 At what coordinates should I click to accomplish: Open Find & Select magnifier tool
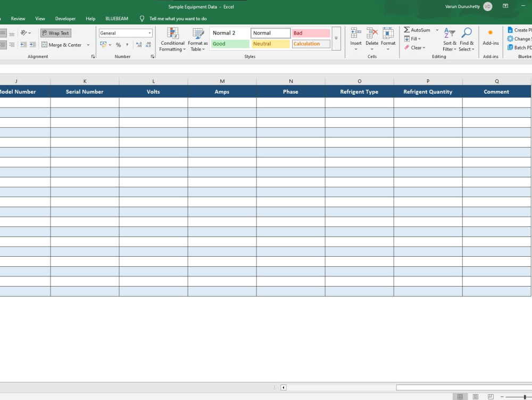(x=467, y=39)
